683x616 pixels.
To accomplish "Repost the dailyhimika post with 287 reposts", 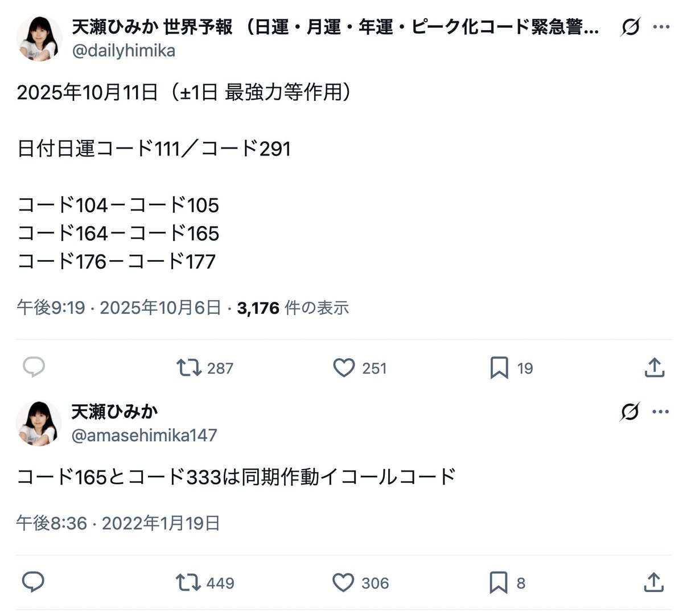I will (x=188, y=368).
